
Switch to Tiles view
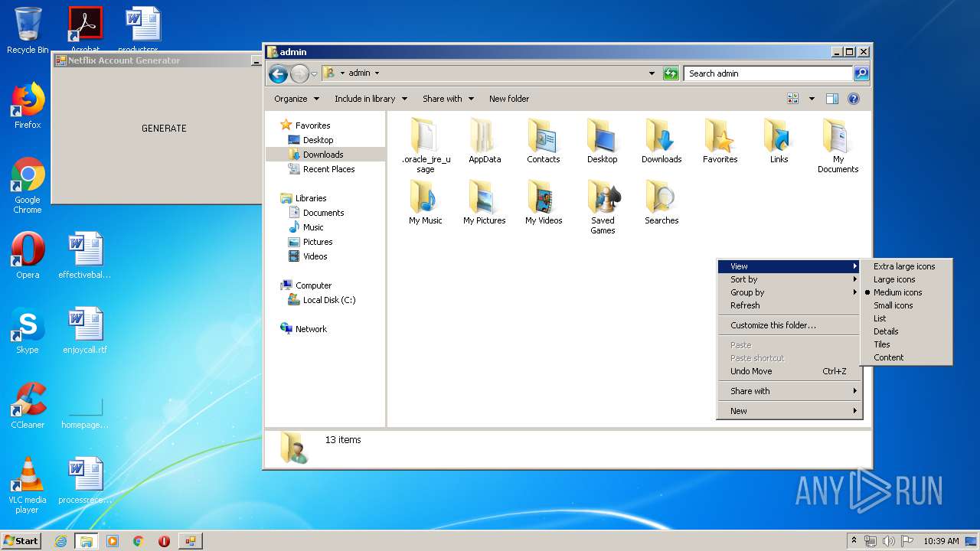point(882,344)
